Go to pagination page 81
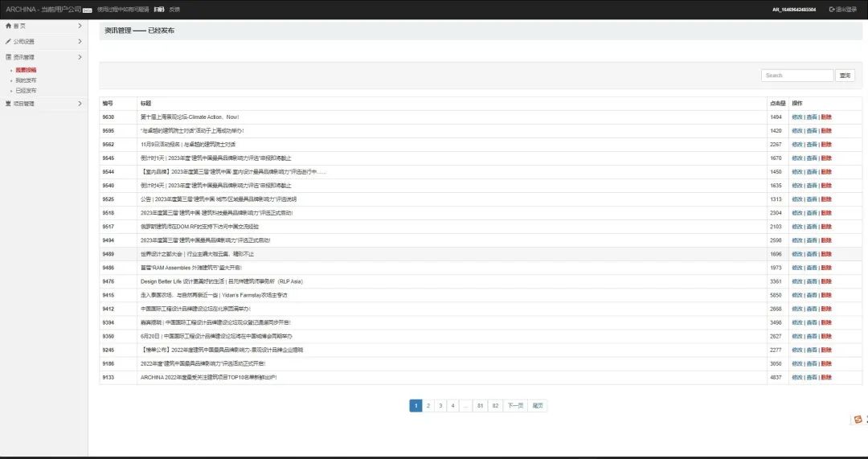 pos(480,406)
